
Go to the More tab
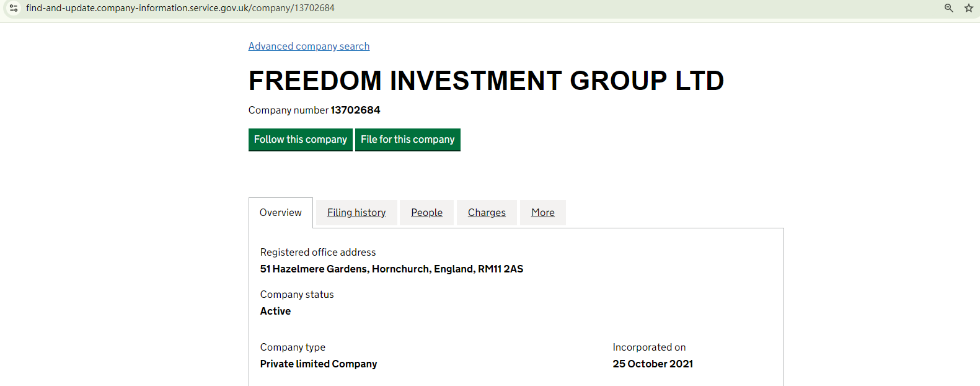(542, 213)
